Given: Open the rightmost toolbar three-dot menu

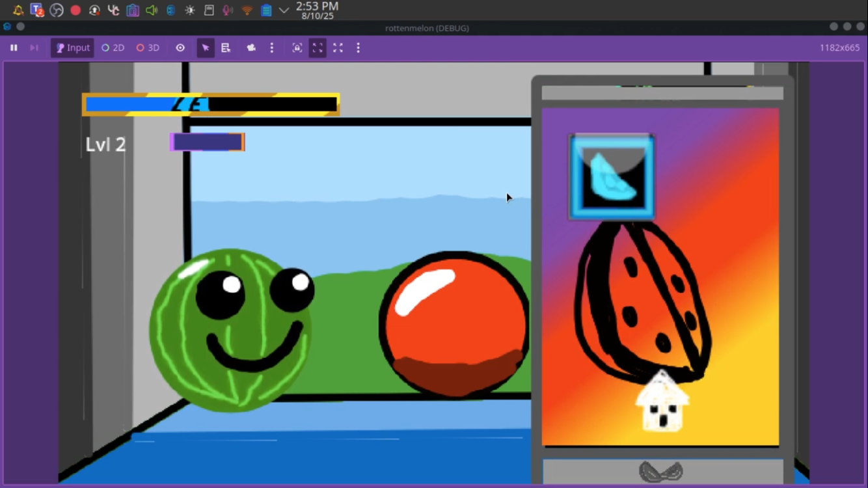Looking at the screenshot, I should pyautogui.click(x=358, y=48).
